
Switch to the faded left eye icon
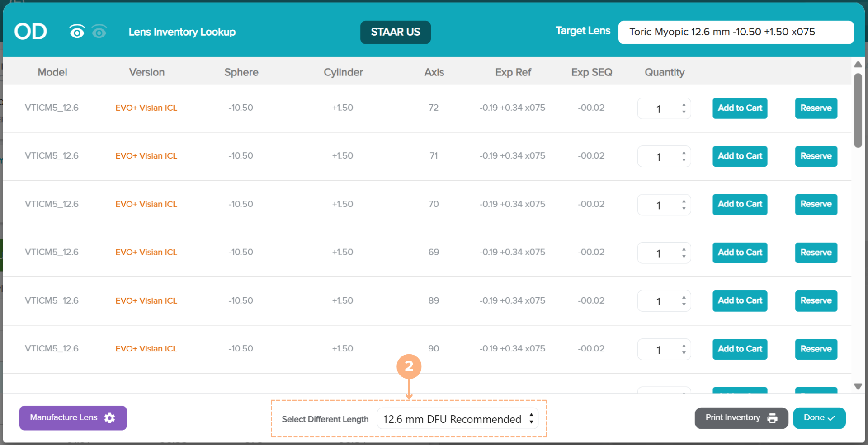[x=99, y=32]
